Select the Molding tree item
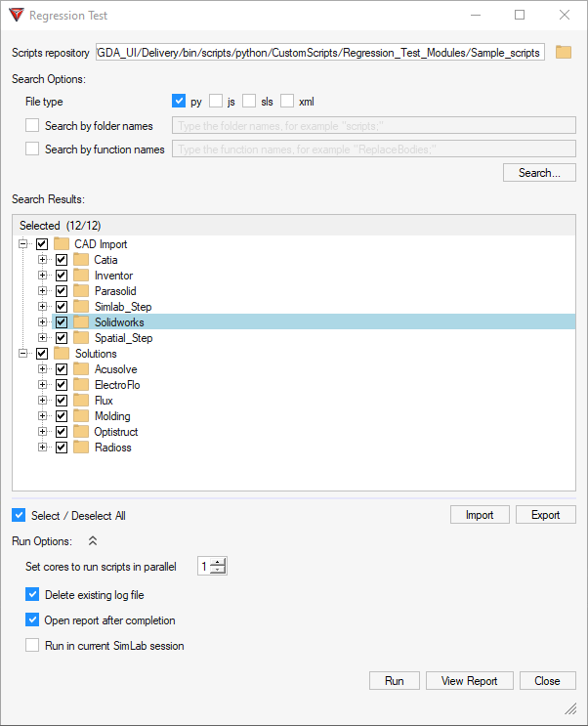Screen dimensions: 588x726 pos(112,416)
